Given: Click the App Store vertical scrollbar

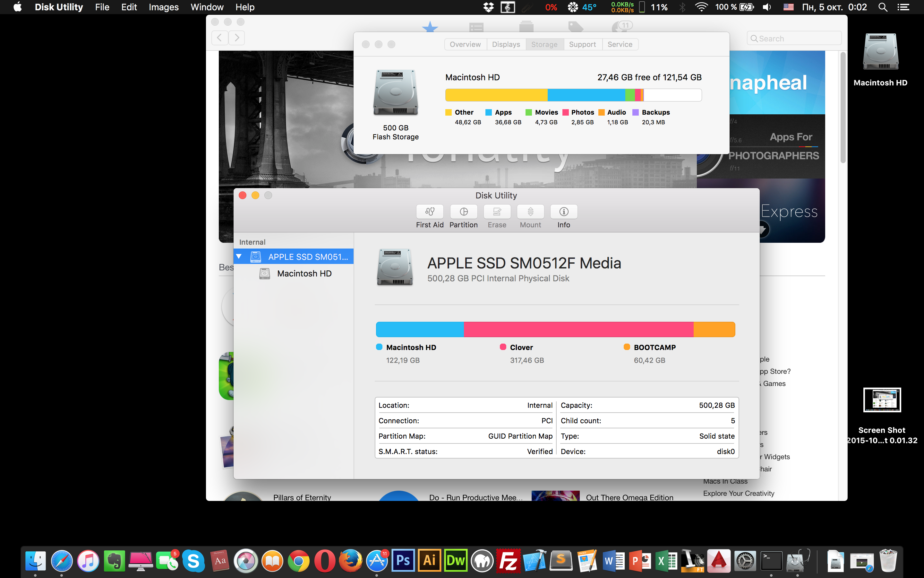Looking at the screenshot, I should click(x=843, y=108).
